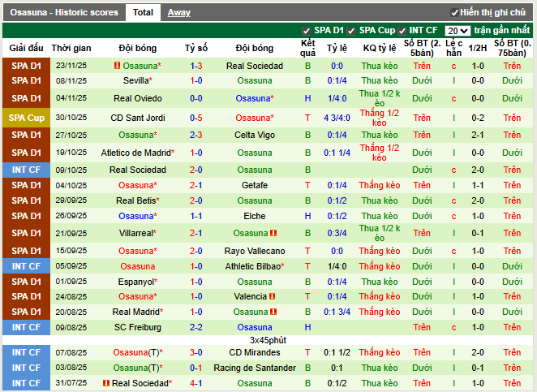Select CD Mirandes team name
537x392 pixels.
coord(255,352)
